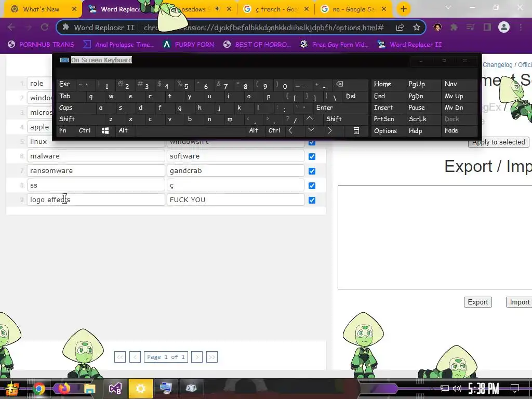This screenshot has width=532, height=399.
Task: Share this page icon in address bar
Action: pyautogui.click(x=400, y=28)
